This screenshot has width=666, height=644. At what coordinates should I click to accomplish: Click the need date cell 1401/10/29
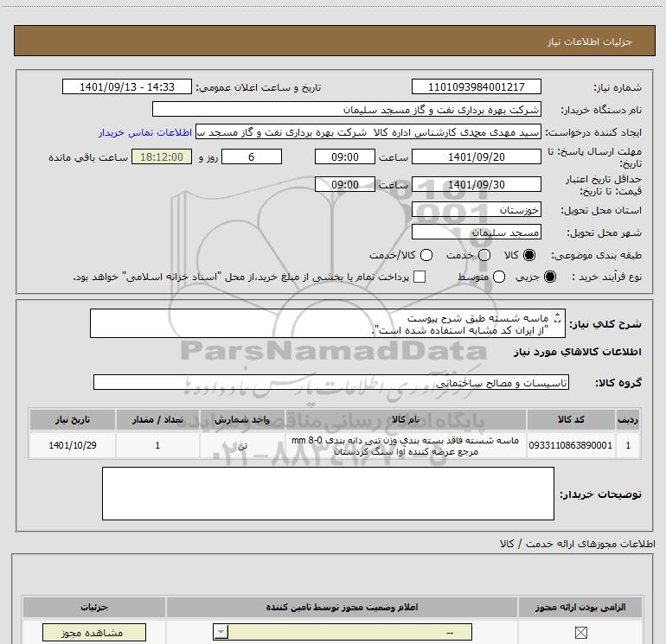click(x=72, y=445)
